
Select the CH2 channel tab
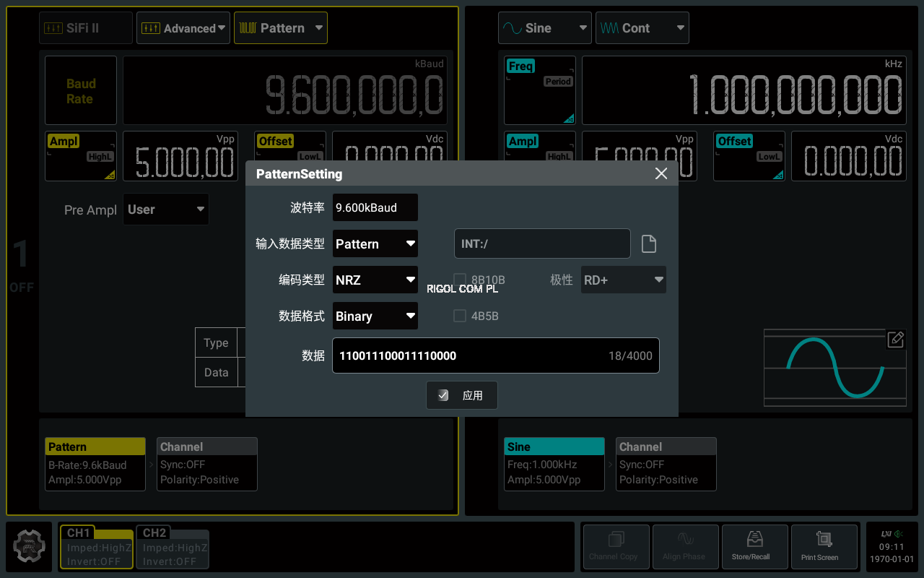tap(172, 548)
